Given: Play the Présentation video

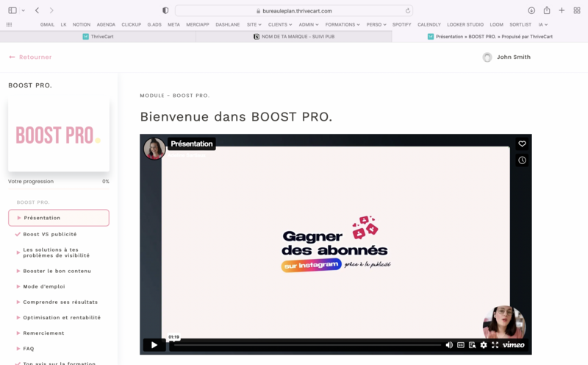Looking at the screenshot, I should (x=154, y=344).
